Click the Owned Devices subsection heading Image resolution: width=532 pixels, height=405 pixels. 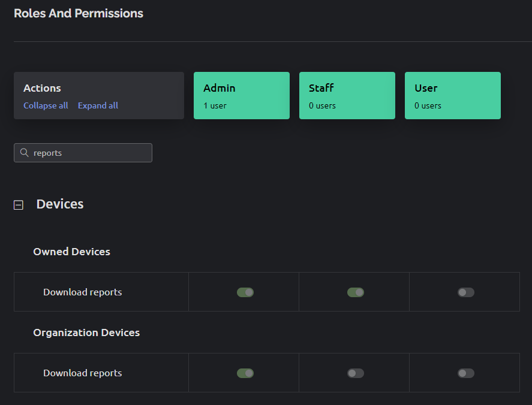click(x=71, y=252)
